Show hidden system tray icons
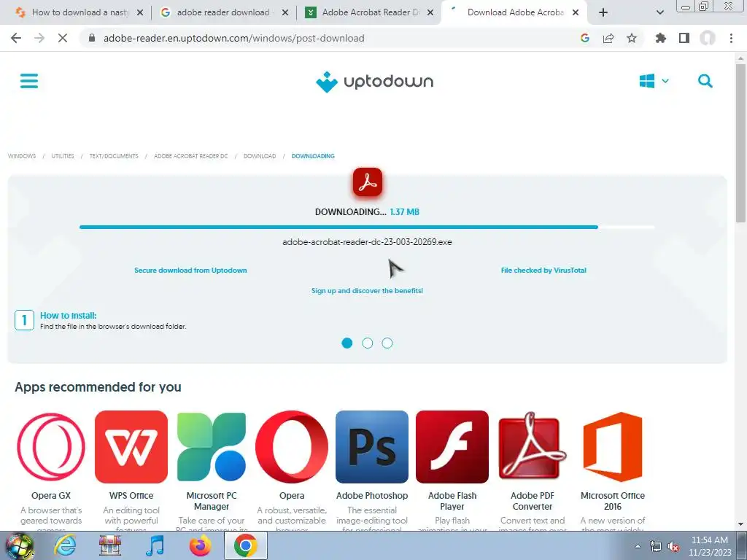 638,546
